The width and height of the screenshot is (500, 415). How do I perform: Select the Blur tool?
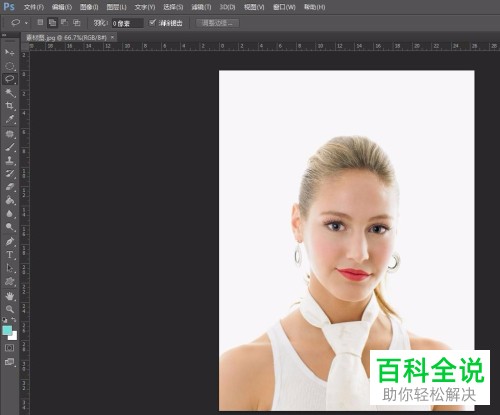pos(10,213)
